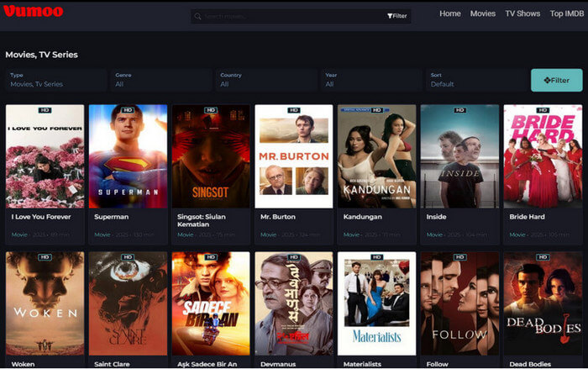The width and height of the screenshot is (588, 369).
Task: Click the Inside title link
Action: 436,217
